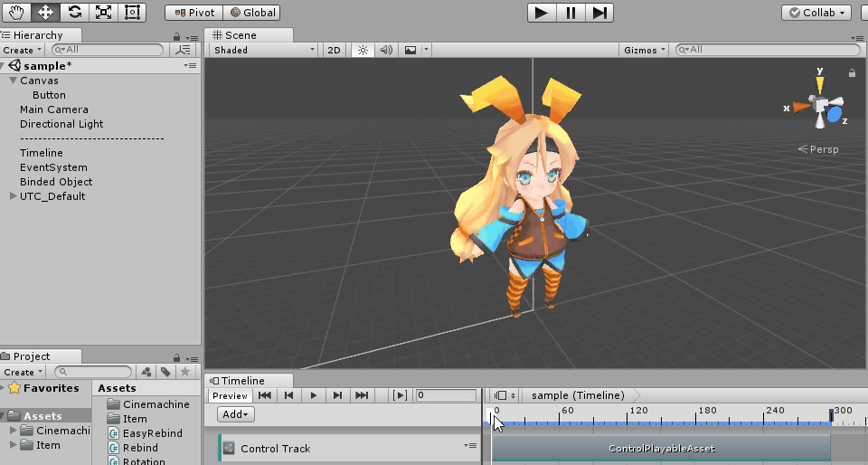Select the Rotate tool
Screen dimensions: 868x465
pyautogui.click(x=74, y=12)
